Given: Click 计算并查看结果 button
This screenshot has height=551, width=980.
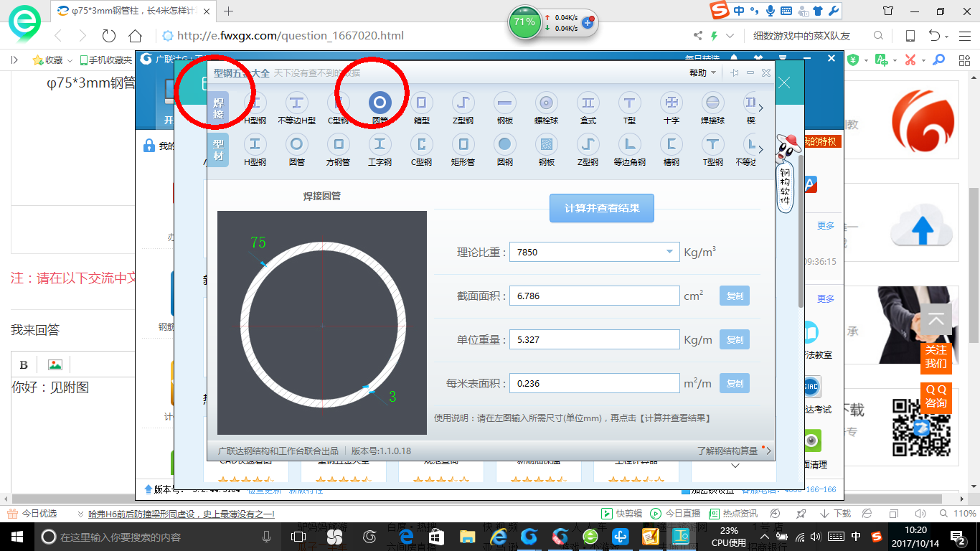Looking at the screenshot, I should tap(602, 208).
